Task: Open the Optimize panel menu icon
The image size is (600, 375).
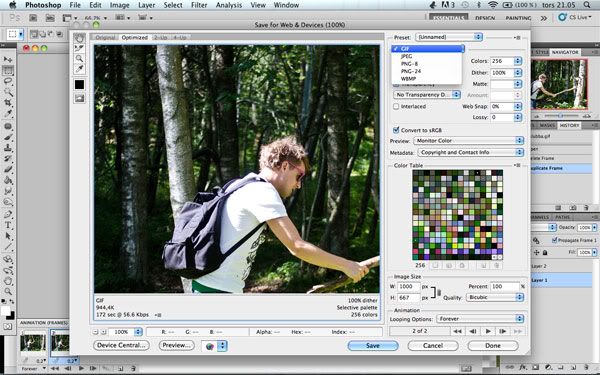Action: click(x=517, y=38)
